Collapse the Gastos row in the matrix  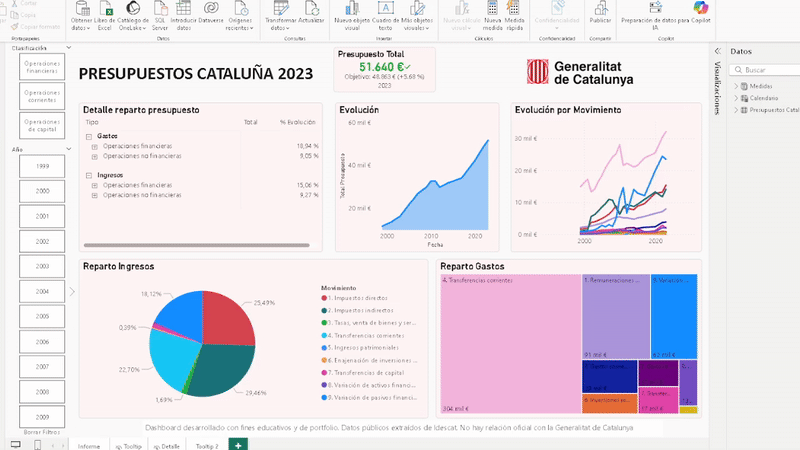point(88,135)
